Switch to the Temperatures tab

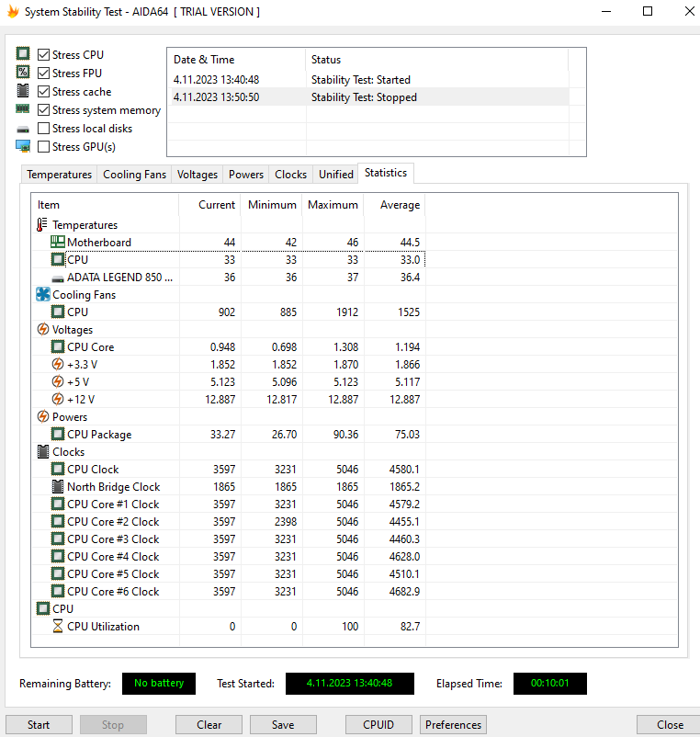pos(59,175)
